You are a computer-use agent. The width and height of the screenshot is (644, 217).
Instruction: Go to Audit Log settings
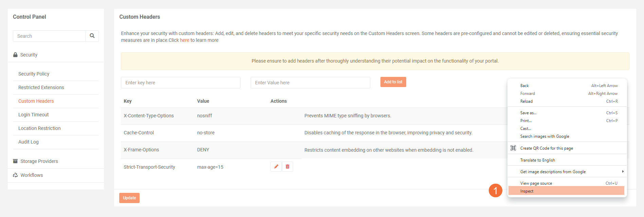click(x=29, y=142)
